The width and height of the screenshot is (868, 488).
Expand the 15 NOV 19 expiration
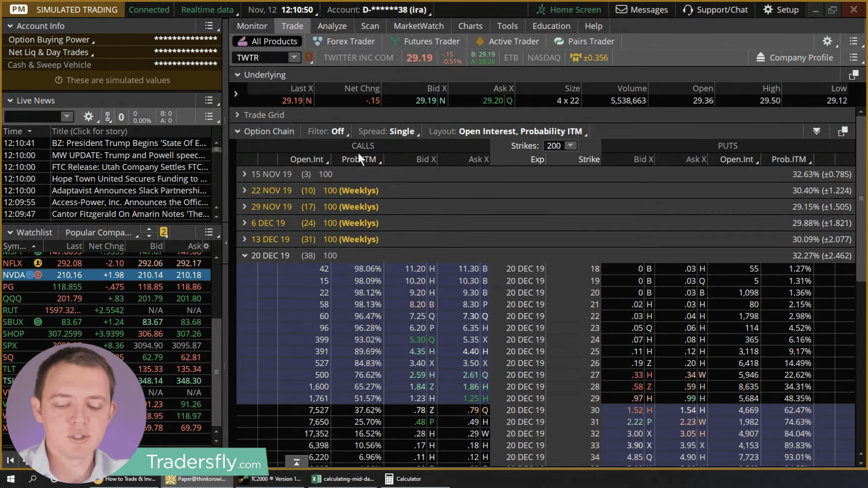tap(245, 174)
